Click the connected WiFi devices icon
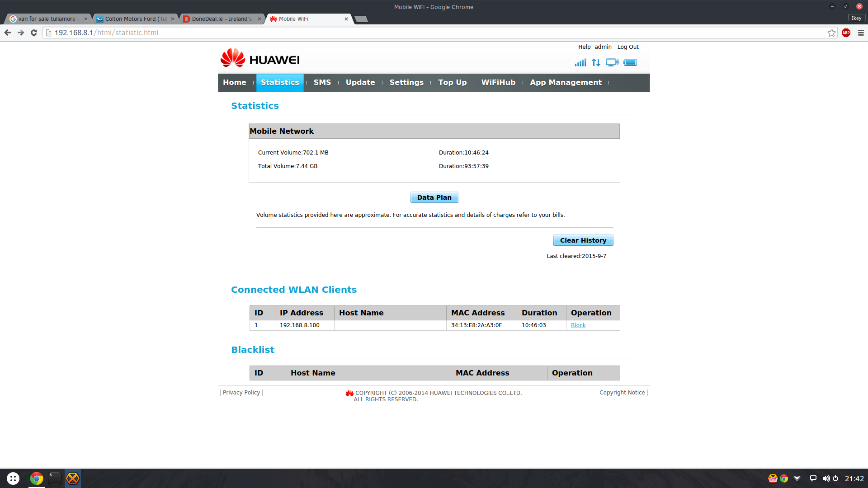868x488 pixels. point(613,62)
